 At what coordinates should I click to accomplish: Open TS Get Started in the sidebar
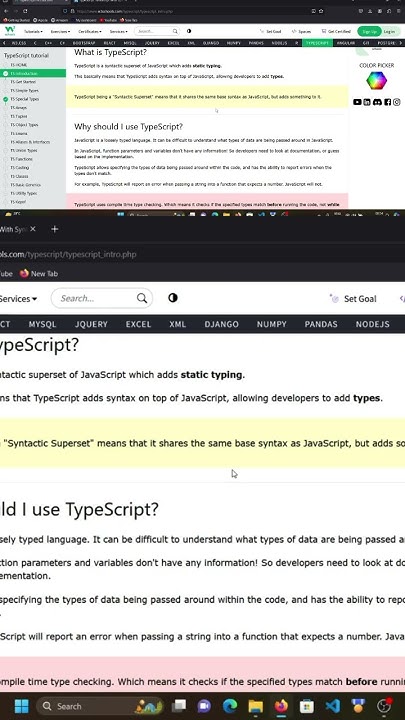(x=23, y=82)
